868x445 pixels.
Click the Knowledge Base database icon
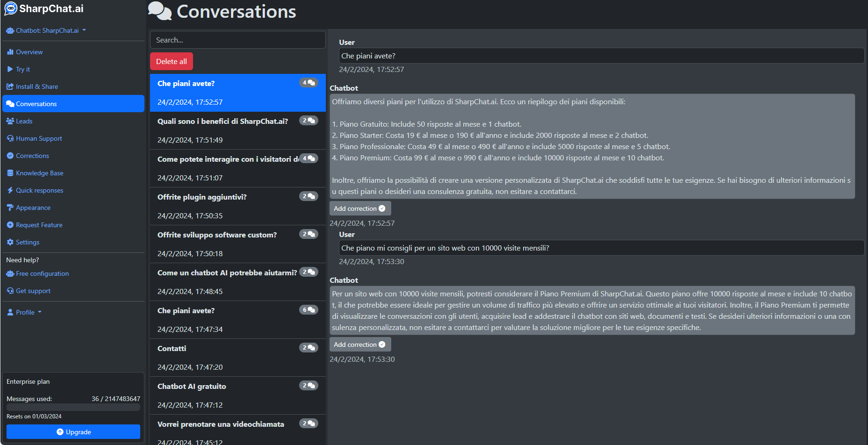point(10,173)
